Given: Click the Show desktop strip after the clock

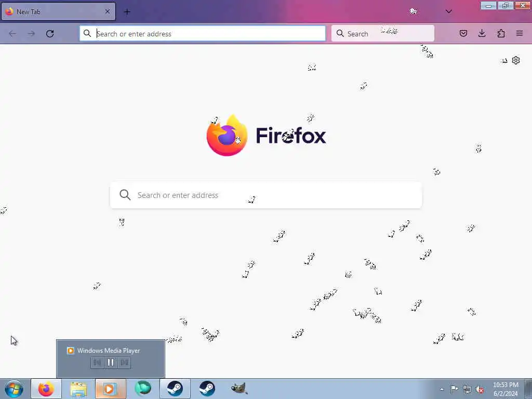Looking at the screenshot, I should [x=529, y=389].
